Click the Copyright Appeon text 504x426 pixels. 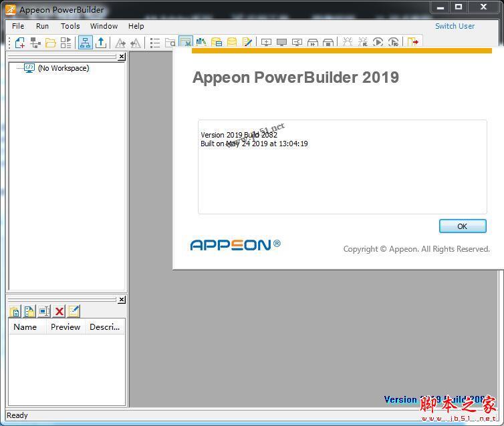tap(416, 249)
